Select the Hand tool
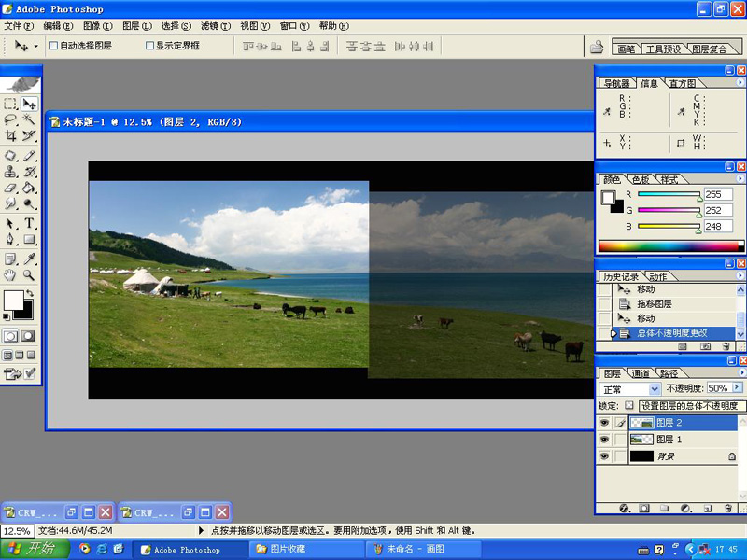The height and width of the screenshot is (560, 747). 10,274
